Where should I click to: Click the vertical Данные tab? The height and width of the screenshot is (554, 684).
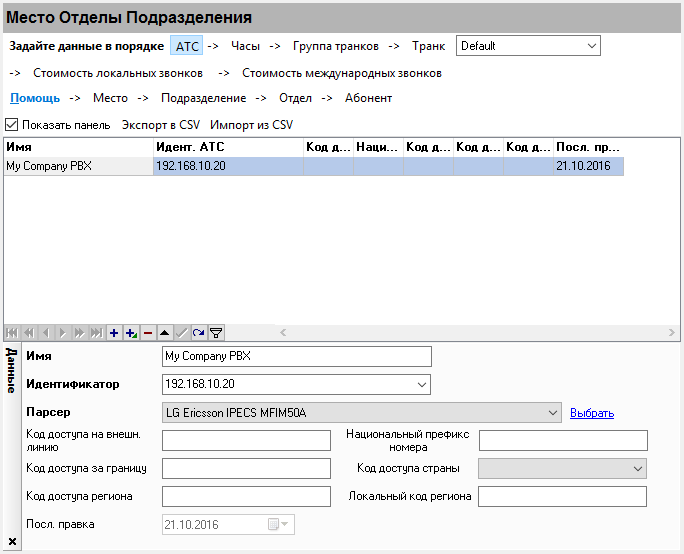tap(12, 370)
